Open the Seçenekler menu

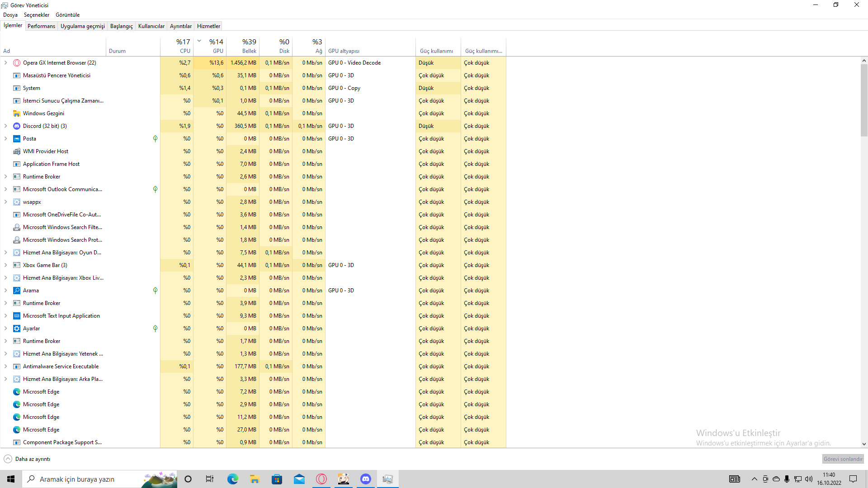pos(36,15)
